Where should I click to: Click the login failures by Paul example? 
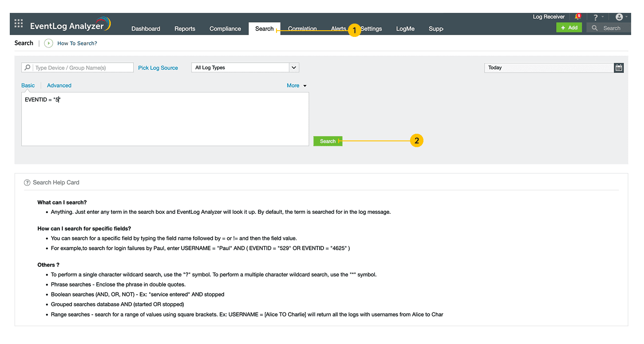coord(200,248)
